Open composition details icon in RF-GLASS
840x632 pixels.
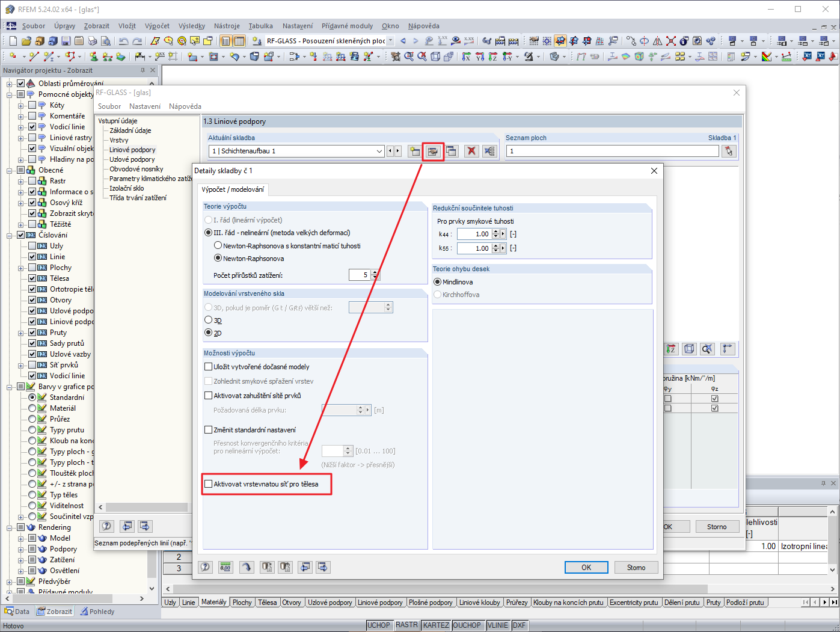432,151
